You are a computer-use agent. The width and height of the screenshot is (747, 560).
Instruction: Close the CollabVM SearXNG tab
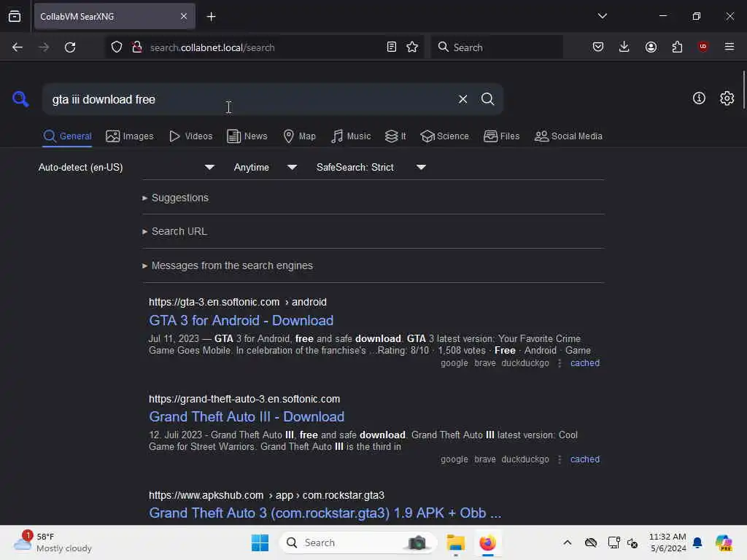point(184,17)
